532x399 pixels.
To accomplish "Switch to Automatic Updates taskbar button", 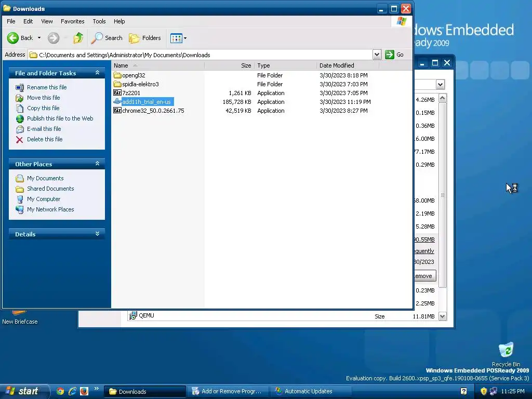I will point(311,391).
